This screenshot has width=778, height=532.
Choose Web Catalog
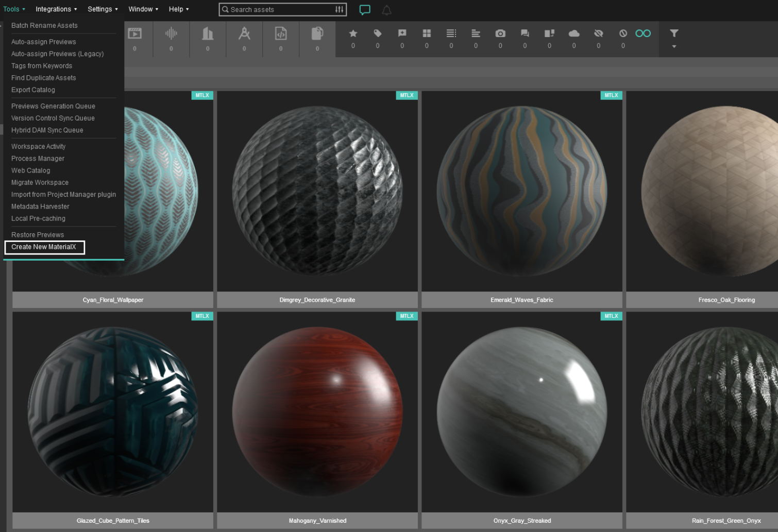(31, 170)
